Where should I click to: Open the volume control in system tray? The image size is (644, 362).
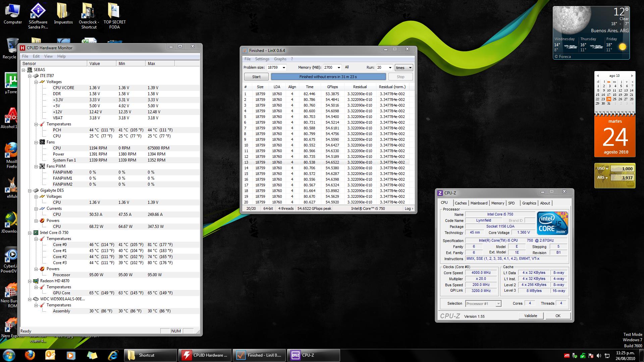[x=599, y=355]
